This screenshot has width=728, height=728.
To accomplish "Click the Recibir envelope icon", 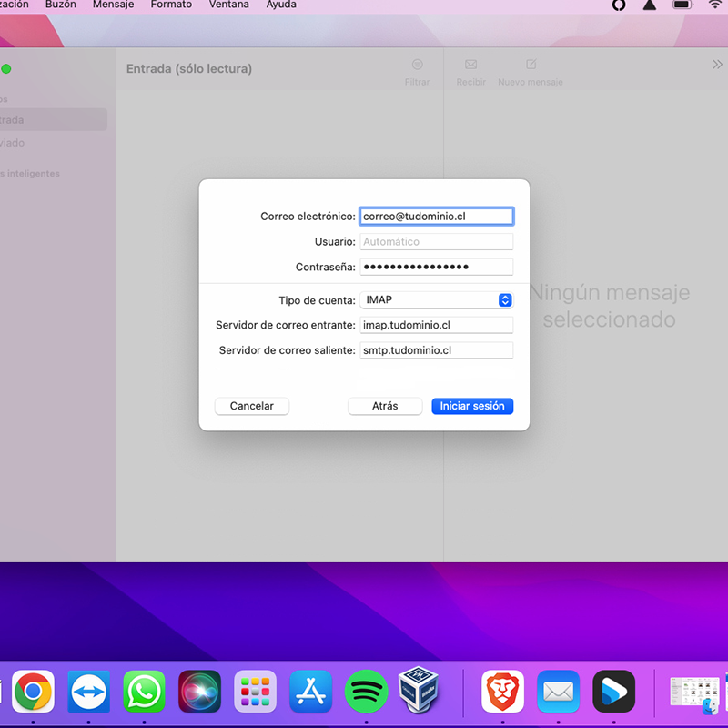I will click(x=470, y=65).
